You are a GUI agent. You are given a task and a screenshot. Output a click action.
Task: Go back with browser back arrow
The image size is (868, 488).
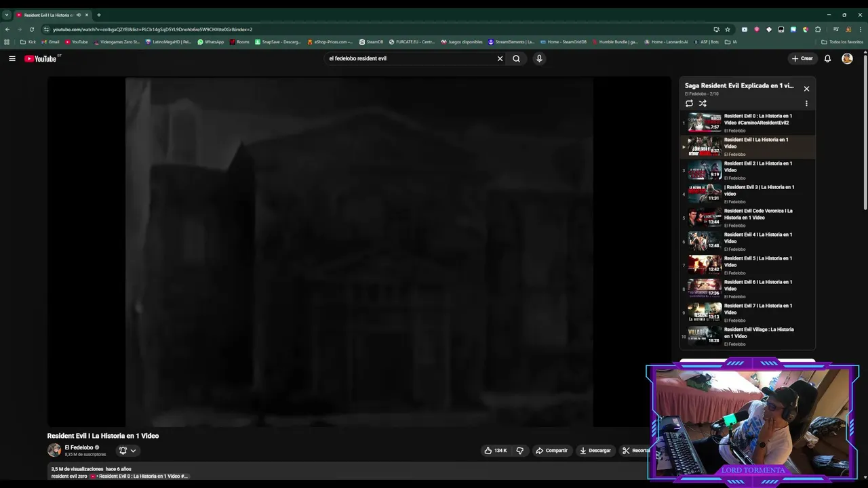tap(7, 29)
